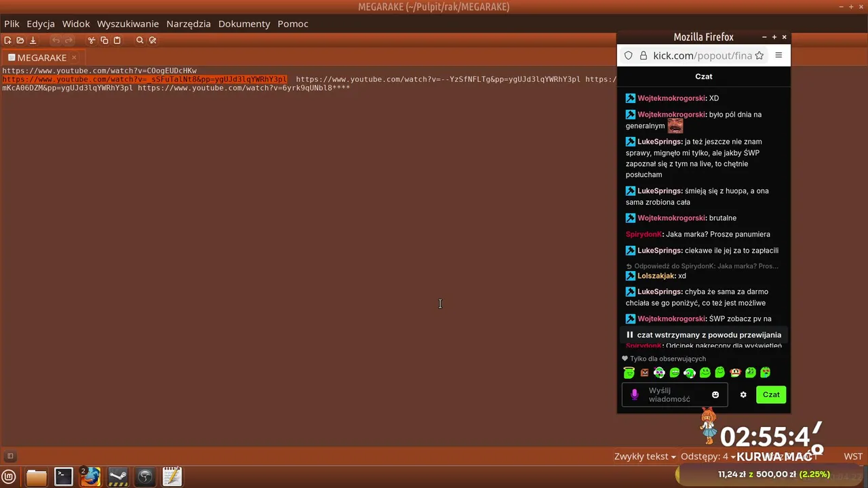Click the Copy toolbar icon

pos(104,41)
